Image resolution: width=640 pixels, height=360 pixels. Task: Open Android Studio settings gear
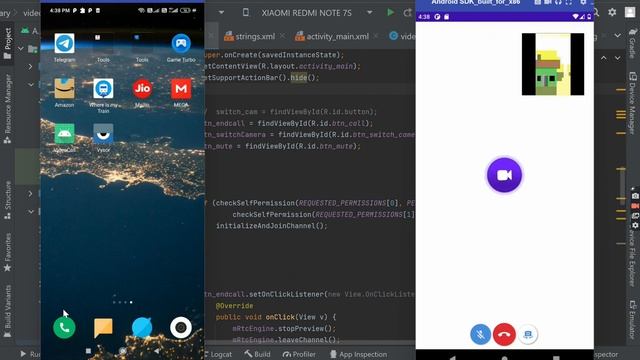pyautogui.click(x=612, y=12)
